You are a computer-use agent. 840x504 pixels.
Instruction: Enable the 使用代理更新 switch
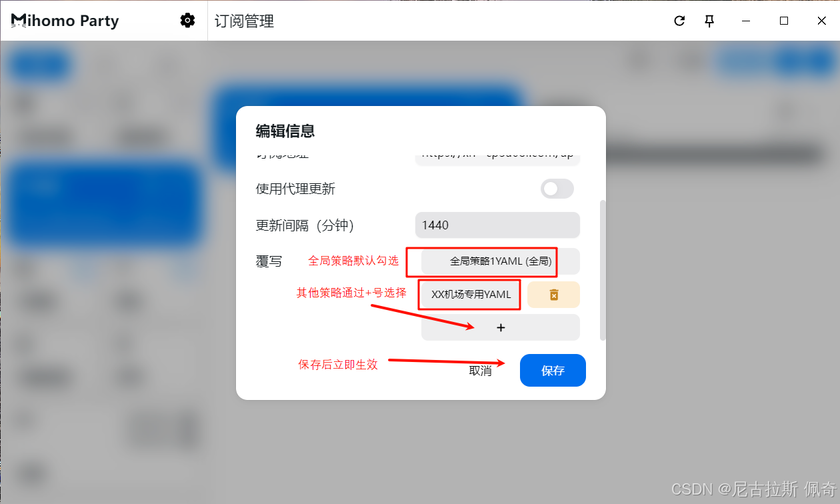(x=557, y=189)
